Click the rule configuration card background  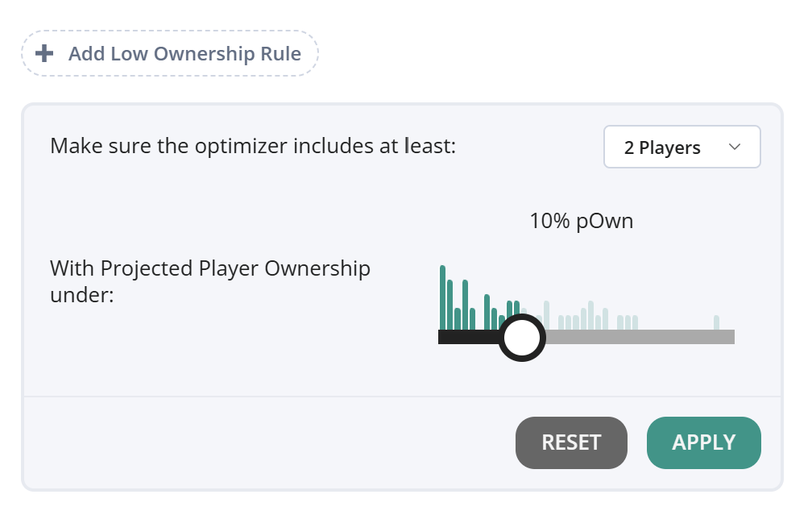pos(242,379)
